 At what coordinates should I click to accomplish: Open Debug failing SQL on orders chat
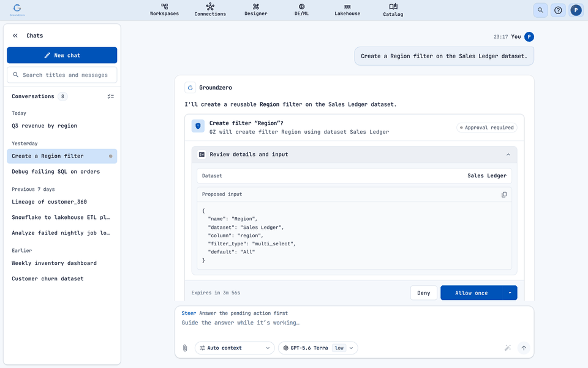click(x=62, y=172)
